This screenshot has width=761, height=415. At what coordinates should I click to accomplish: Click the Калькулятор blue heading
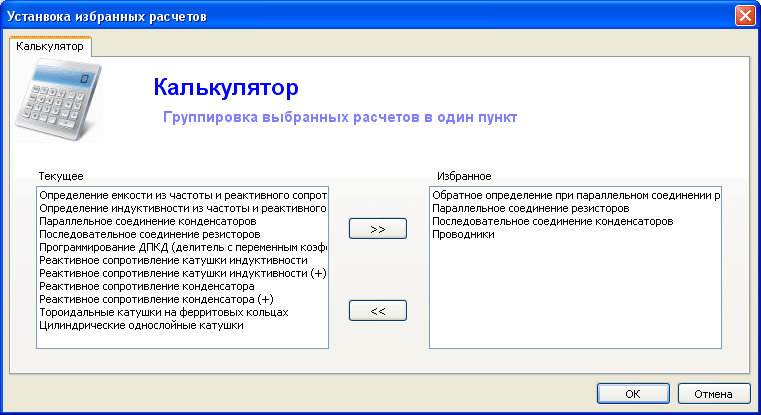coord(226,88)
